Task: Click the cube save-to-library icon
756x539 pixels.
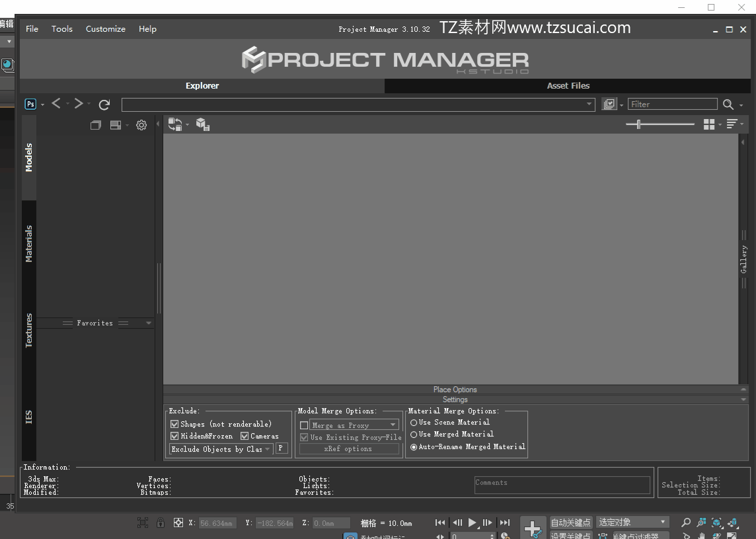Action: point(202,124)
